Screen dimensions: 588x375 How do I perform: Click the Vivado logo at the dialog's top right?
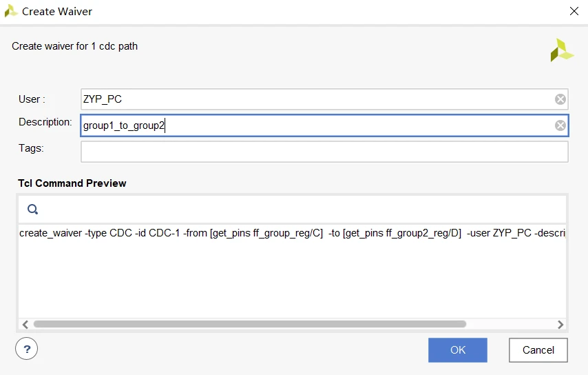click(561, 50)
